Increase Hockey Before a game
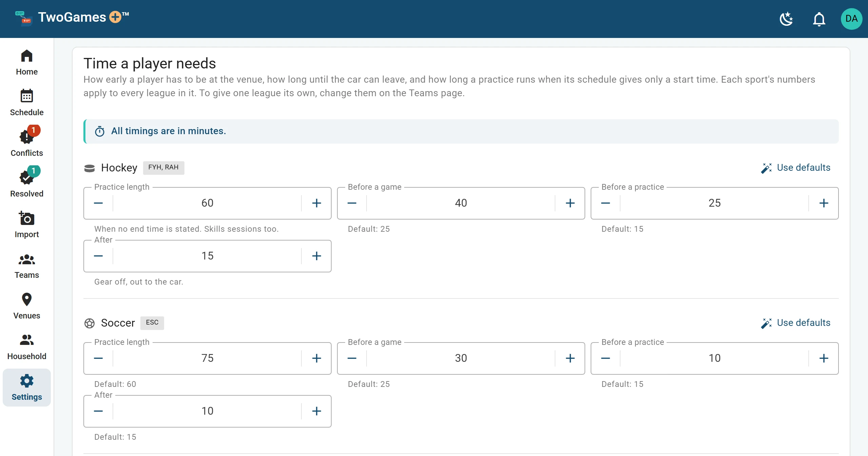 click(570, 203)
